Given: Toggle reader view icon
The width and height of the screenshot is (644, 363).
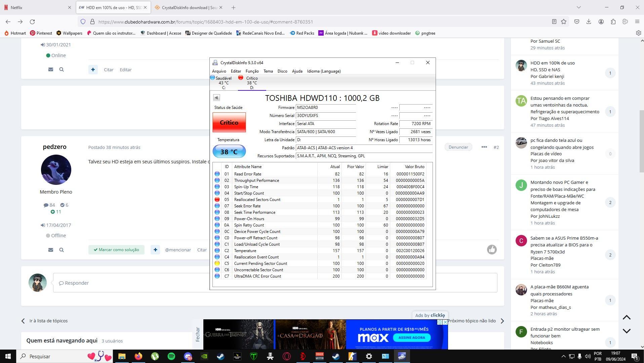Looking at the screenshot, I should point(554,22).
